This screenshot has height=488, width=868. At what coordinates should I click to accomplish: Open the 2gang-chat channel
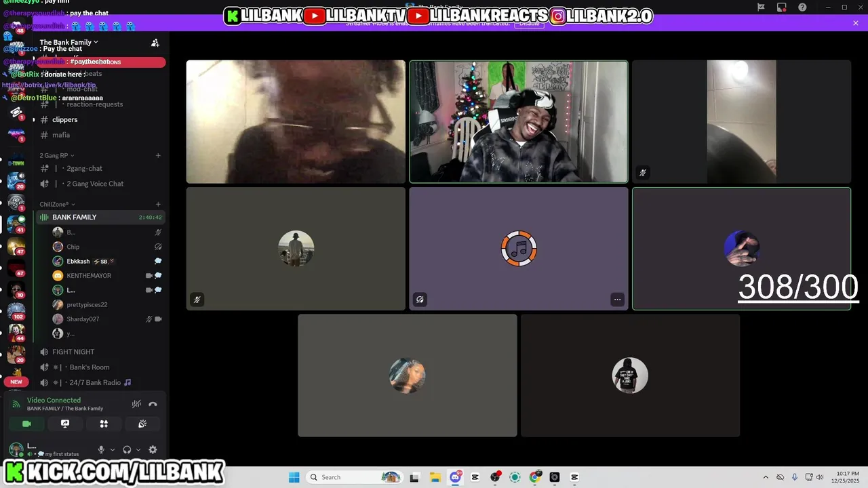(100, 168)
